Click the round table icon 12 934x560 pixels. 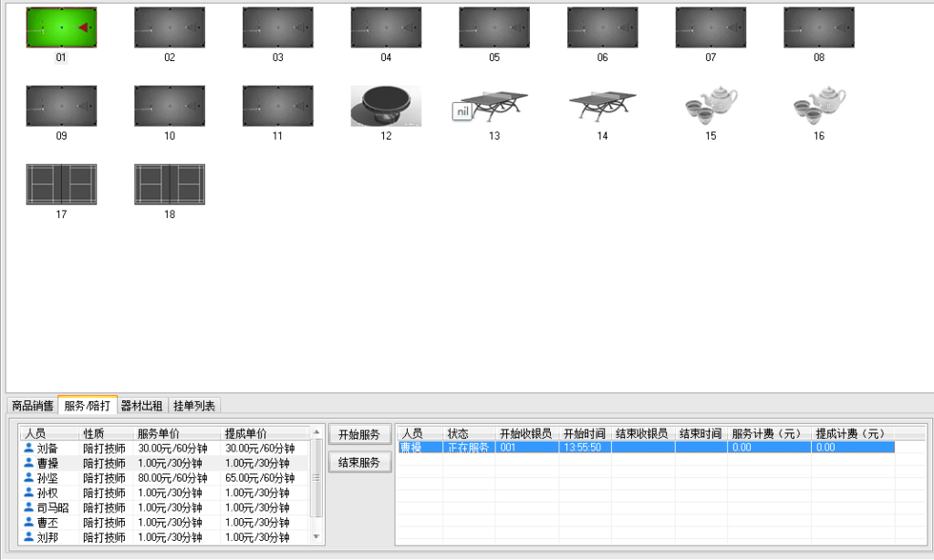click(x=386, y=106)
